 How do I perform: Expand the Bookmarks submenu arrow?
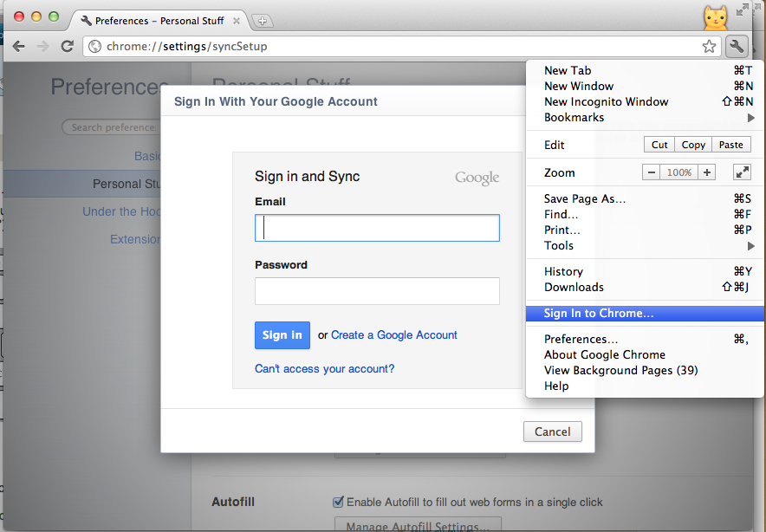coord(751,118)
